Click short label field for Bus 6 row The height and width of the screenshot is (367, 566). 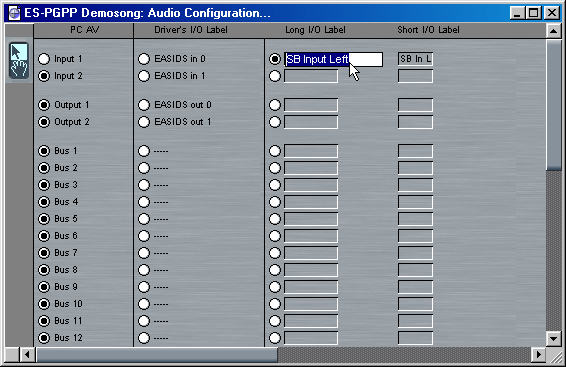point(415,236)
